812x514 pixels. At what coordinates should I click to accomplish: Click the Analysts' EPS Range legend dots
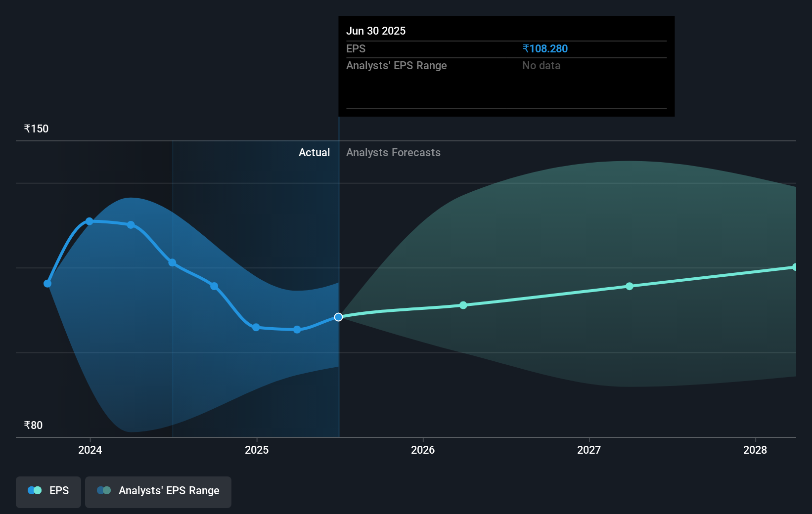point(103,490)
